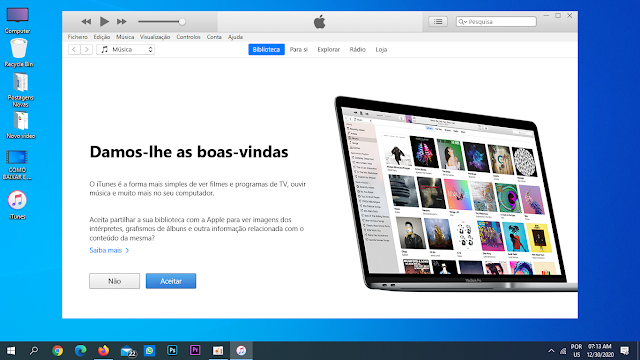Open the Ajuda menu
Image resolution: width=640 pixels, height=360 pixels.
[x=235, y=37]
